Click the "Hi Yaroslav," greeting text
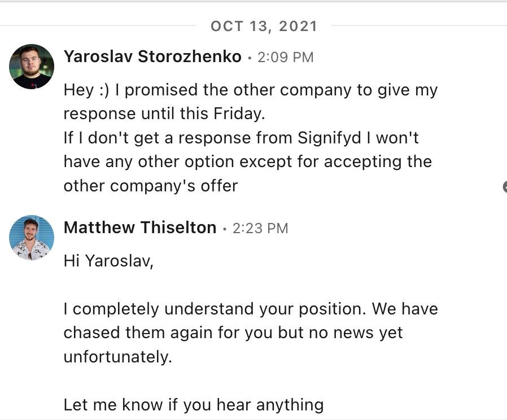 pyautogui.click(x=108, y=261)
